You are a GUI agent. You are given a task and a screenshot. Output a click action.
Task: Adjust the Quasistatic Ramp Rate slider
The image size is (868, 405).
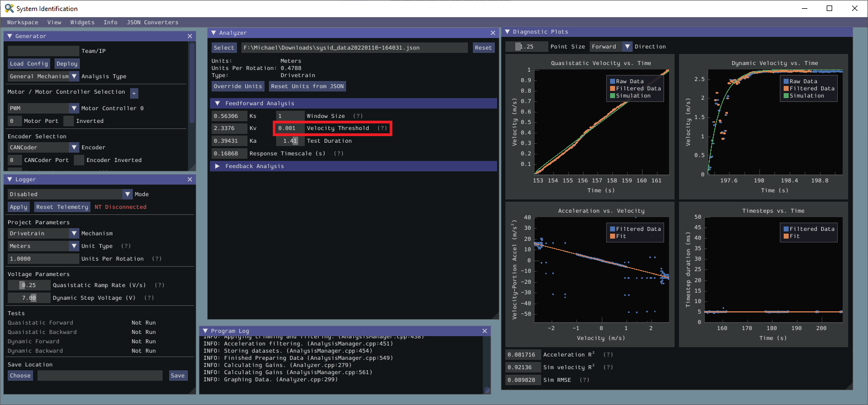[29, 285]
